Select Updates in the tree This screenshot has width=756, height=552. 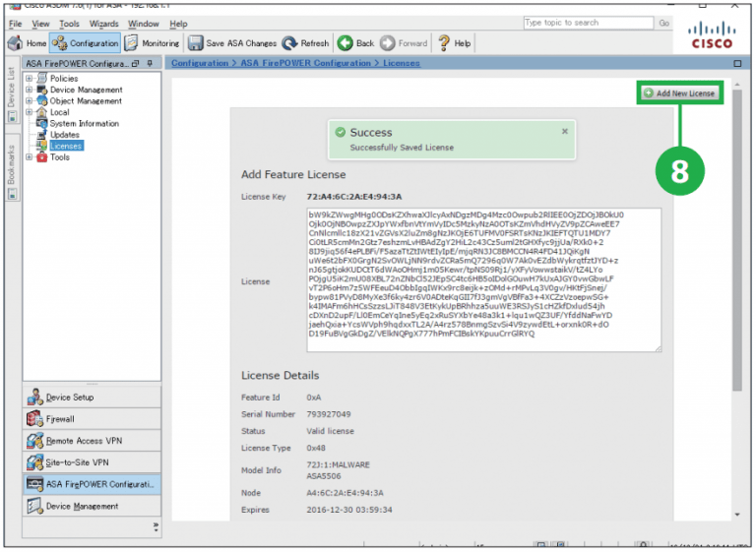pos(65,135)
